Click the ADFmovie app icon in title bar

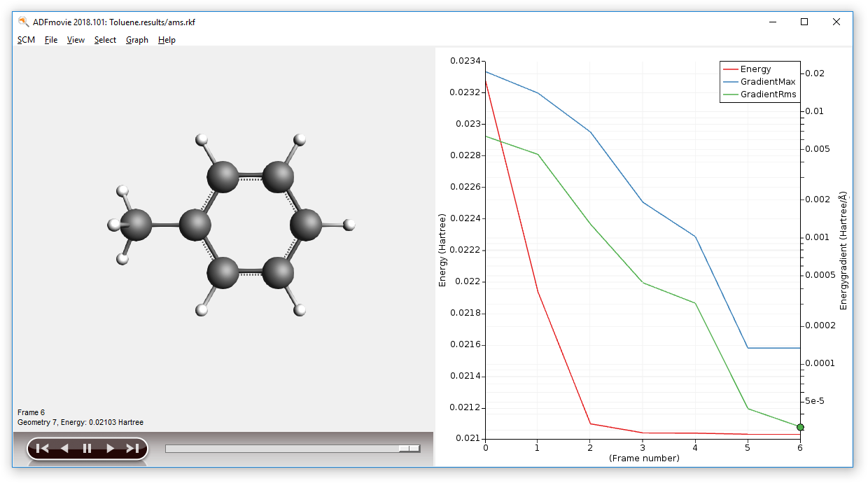click(24, 22)
